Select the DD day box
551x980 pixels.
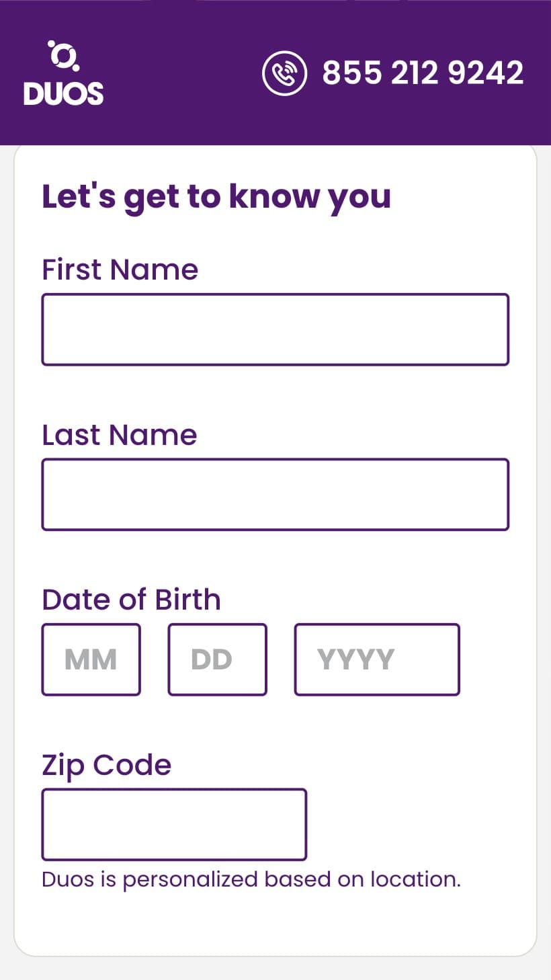[x=218, y=659]
